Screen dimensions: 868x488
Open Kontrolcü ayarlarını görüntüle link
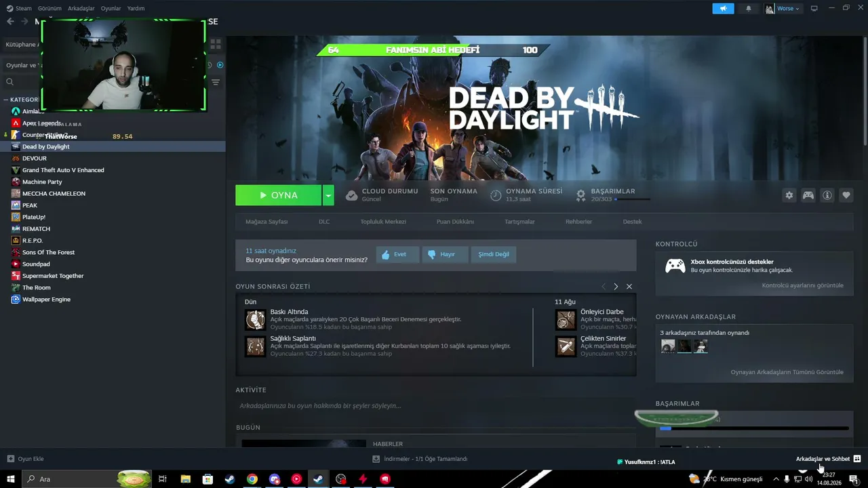point(803,285)
